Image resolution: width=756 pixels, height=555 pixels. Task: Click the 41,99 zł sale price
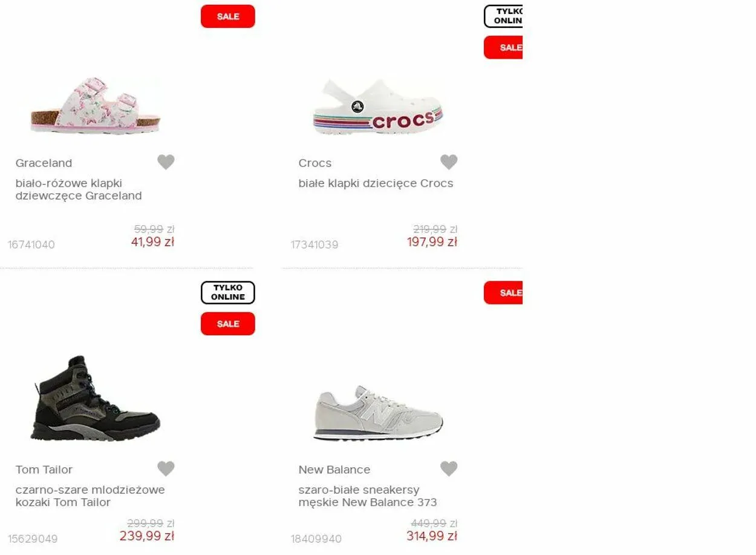152,242
